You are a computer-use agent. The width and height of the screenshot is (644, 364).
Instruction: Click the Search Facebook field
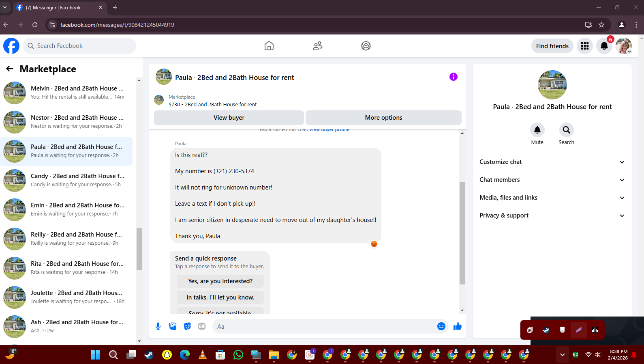point(79,46)
